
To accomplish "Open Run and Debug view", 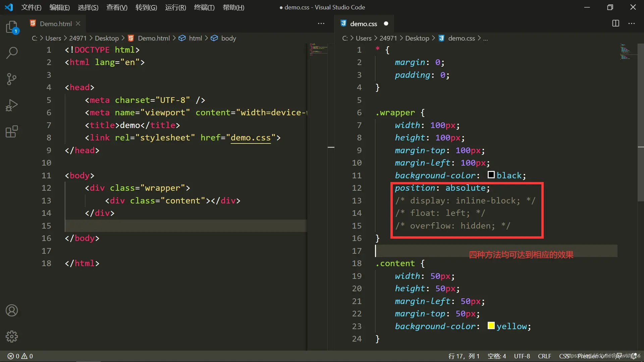I will (x=12, y=105).
